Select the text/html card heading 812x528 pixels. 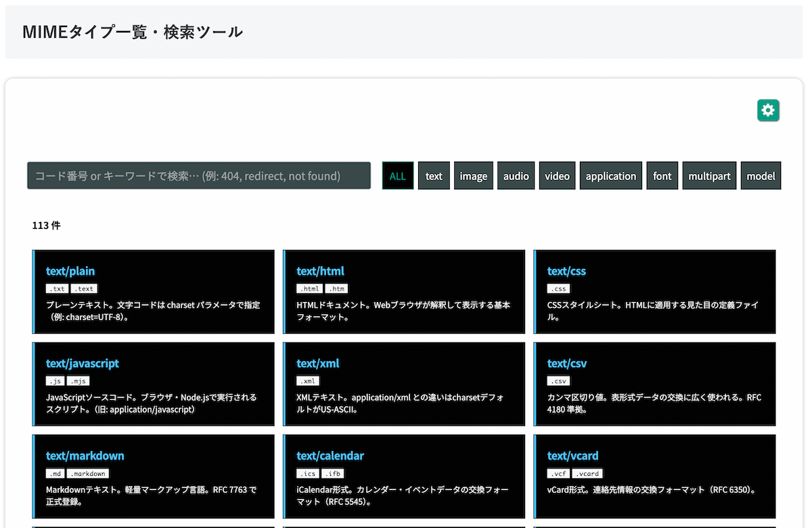point(320,271)
